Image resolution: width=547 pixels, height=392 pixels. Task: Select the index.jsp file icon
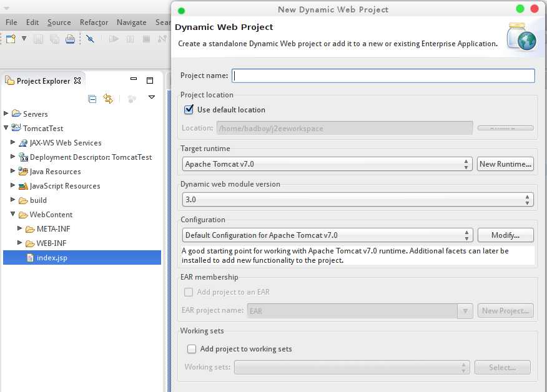[x=31, y=258]
